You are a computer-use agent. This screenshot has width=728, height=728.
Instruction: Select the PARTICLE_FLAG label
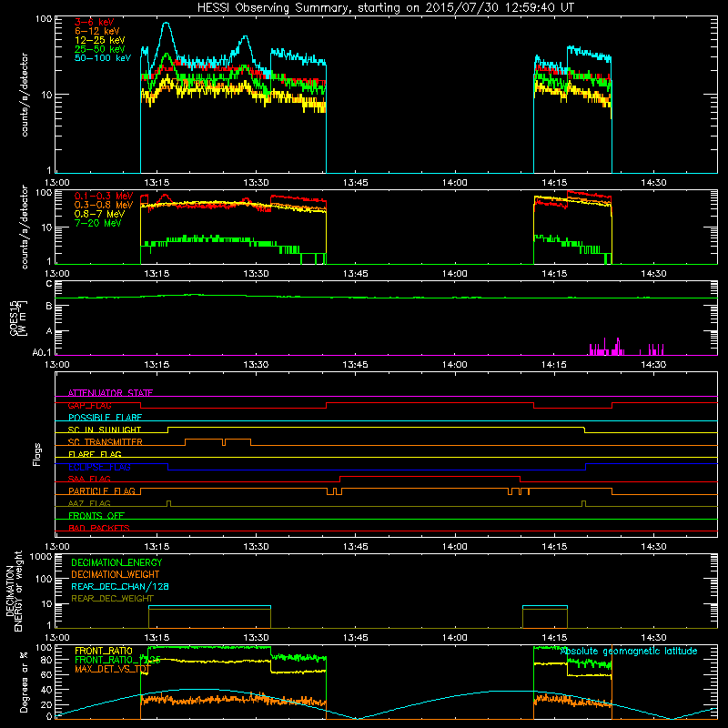point(102,491)
